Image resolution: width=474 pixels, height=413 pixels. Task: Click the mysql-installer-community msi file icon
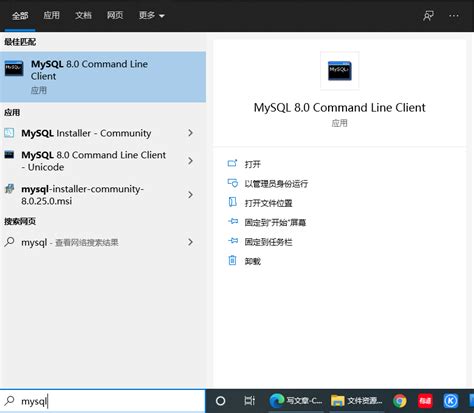point(9,189)
